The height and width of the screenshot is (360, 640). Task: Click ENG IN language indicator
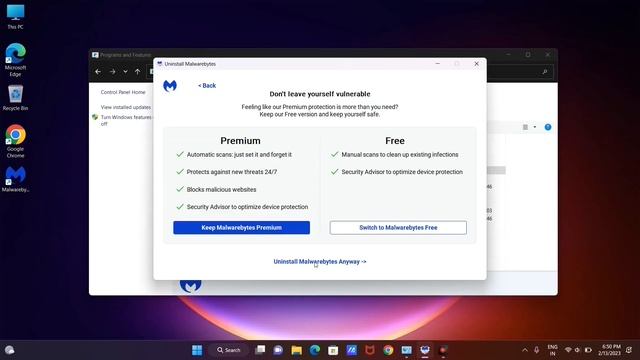552,350
